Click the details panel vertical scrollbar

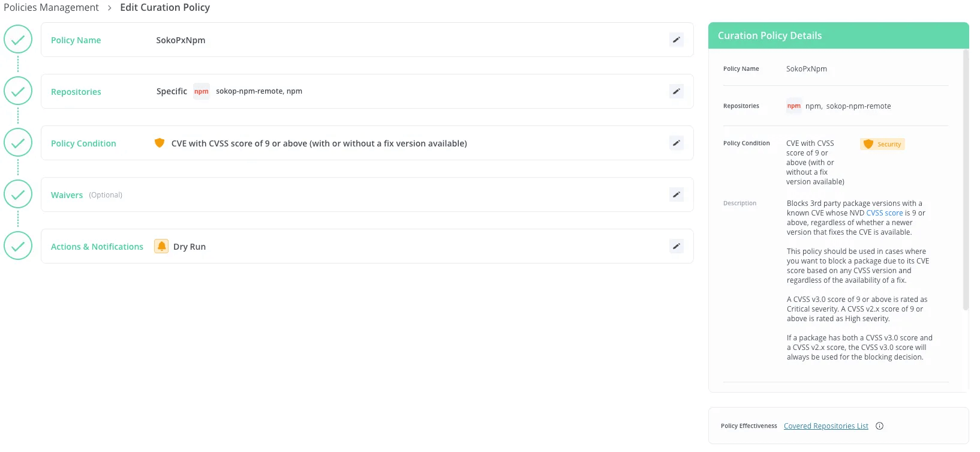[965, 180]
